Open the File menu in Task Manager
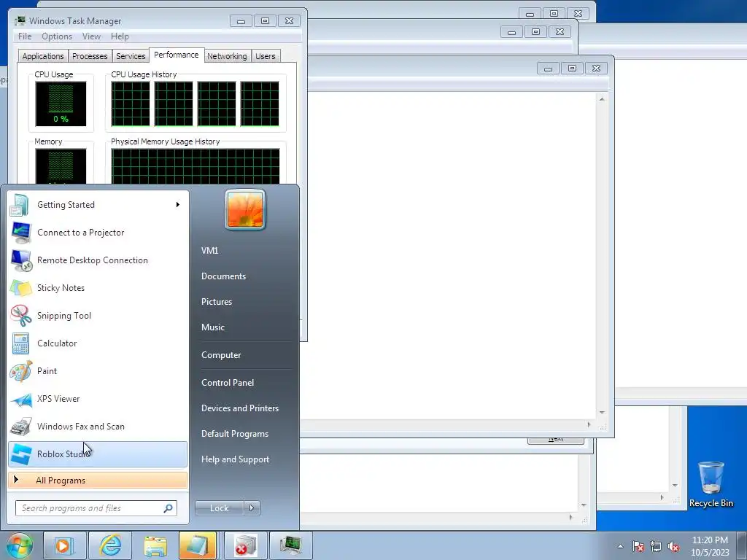Screen dimensions: 747x560 [x=25, y=36]
